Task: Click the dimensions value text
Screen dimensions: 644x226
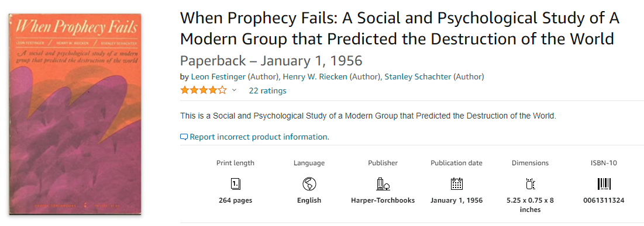Action: point(530,205)
